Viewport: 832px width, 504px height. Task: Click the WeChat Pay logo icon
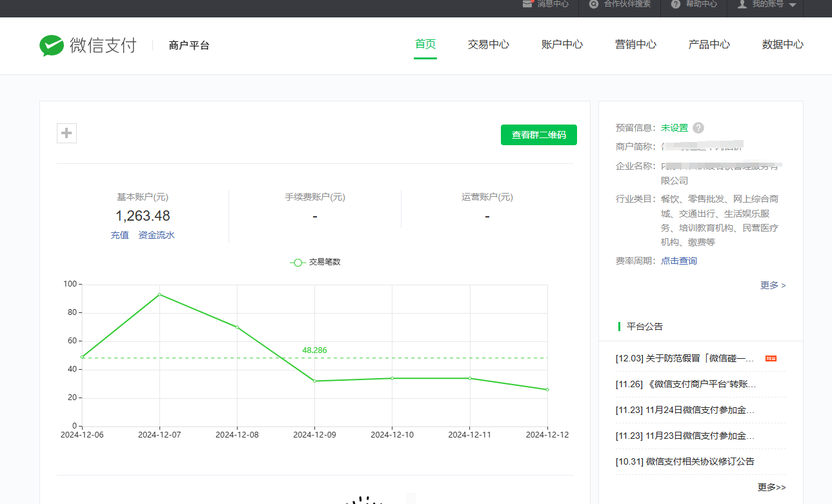coord(52,45)
